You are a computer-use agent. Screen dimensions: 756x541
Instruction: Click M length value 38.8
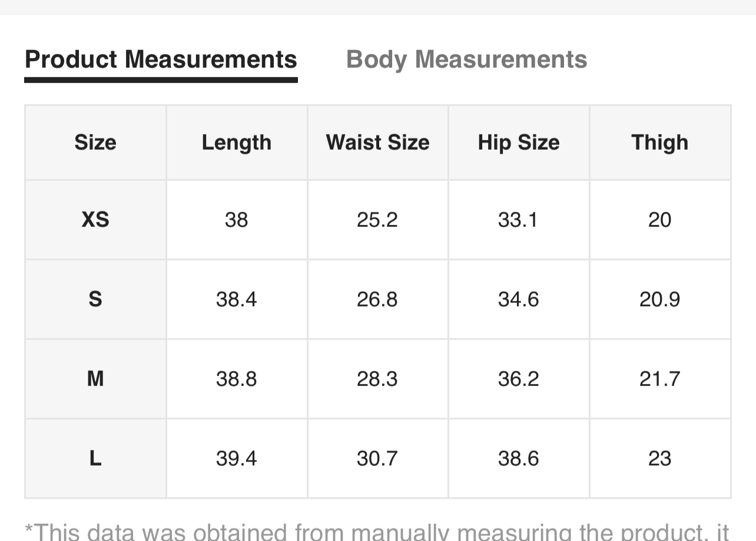tap(236, 379)
